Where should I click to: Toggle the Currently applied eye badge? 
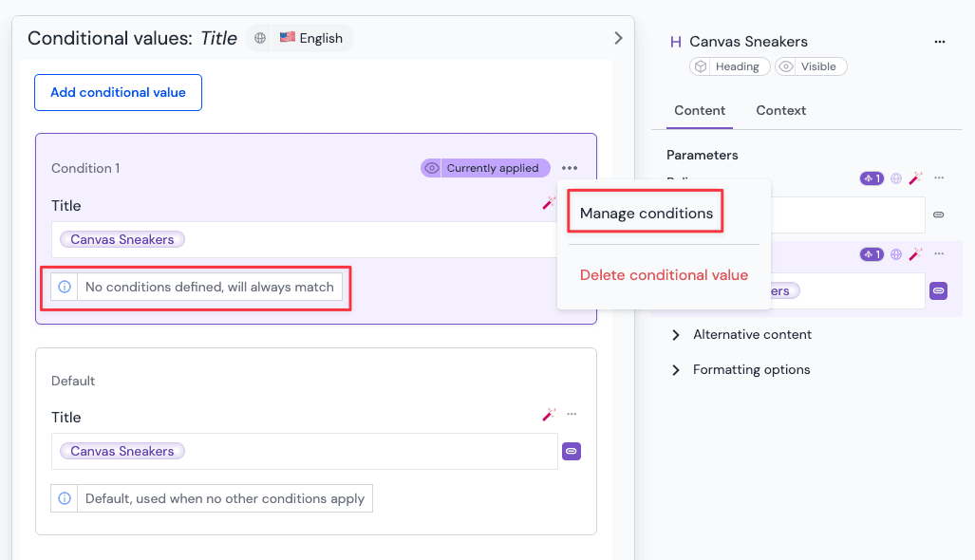click(x=485, y=168)
